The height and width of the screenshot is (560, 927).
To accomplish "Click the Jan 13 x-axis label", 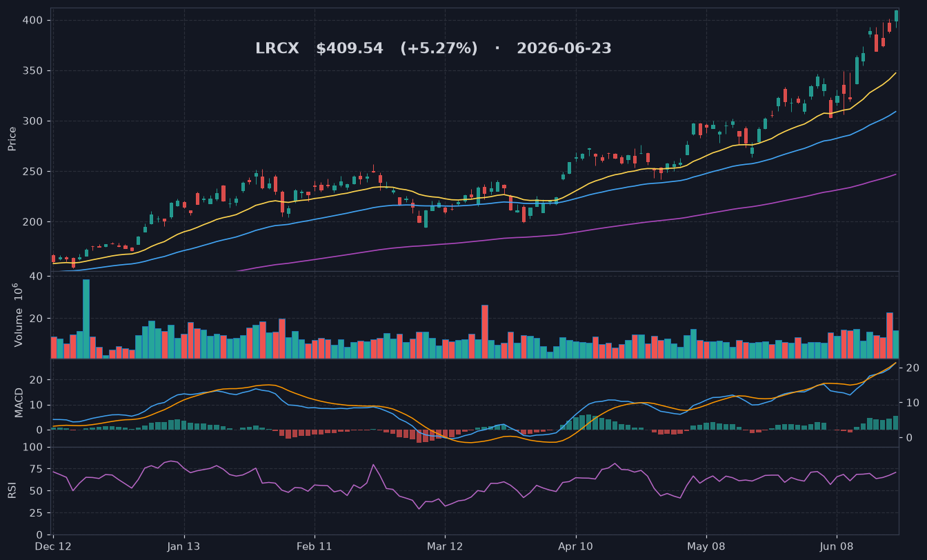I will [x=184, y=546].
